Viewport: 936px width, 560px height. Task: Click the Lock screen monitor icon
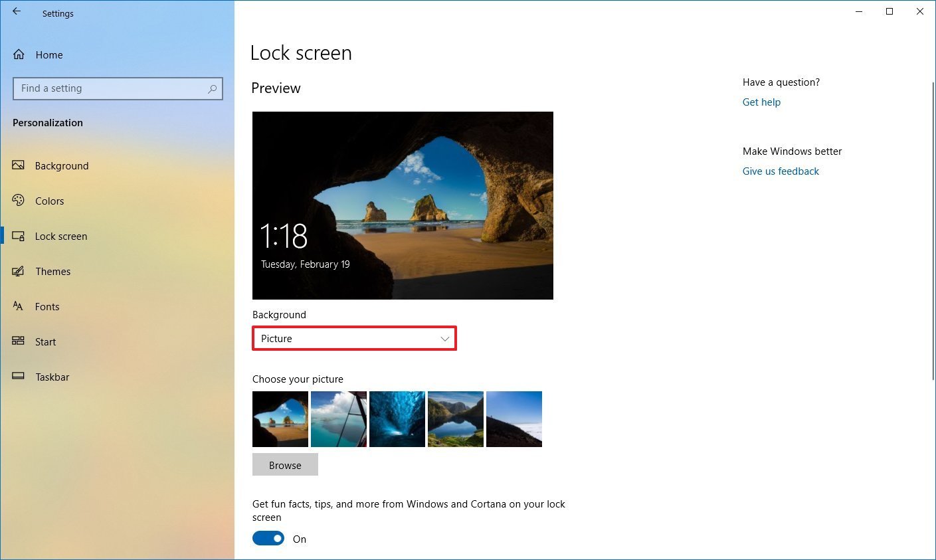19,236
